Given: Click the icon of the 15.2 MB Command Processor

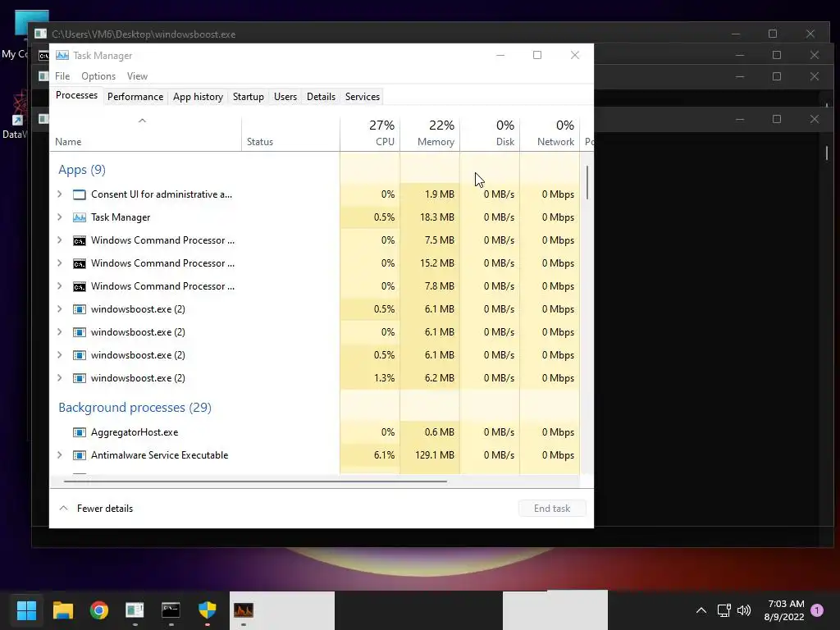Looking at the screenshot, I should click(80, 263).
